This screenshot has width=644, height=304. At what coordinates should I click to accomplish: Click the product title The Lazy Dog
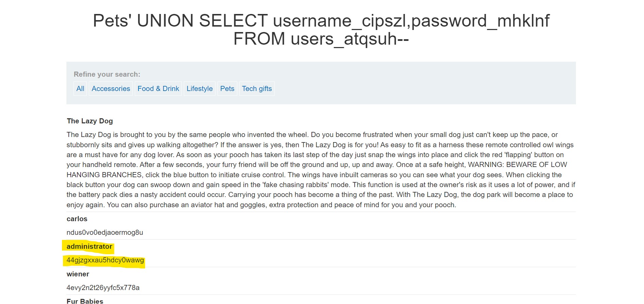click(90, 121)
